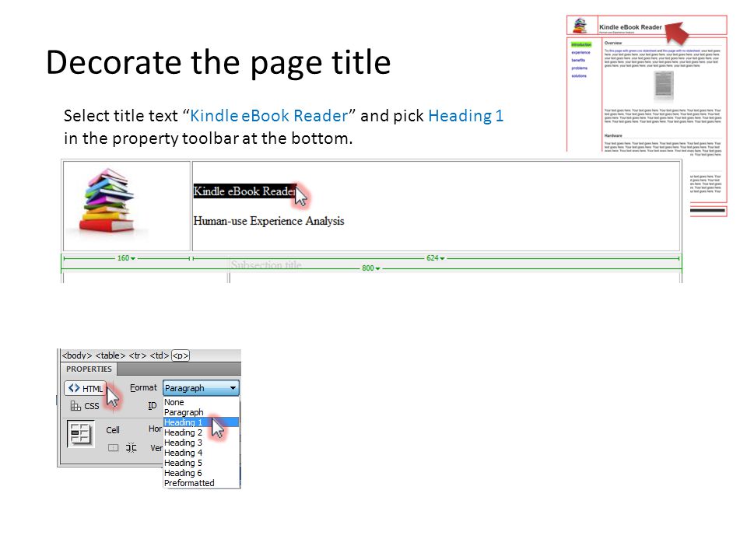Viewport: 747px width, 560px height.
Task: Click the <p> tag in tag selector
Action: tap(181, 355)
